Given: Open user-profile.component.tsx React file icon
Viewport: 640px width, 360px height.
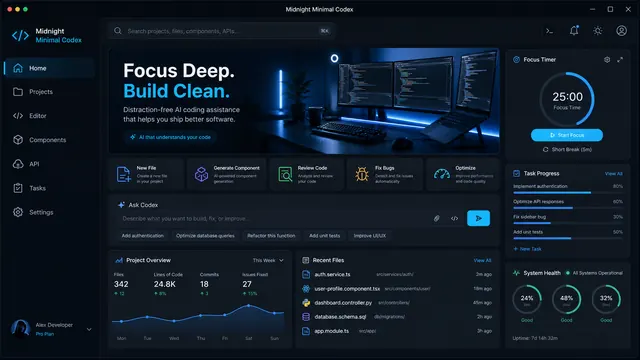Looking at the screenshot, I should 306,289.
